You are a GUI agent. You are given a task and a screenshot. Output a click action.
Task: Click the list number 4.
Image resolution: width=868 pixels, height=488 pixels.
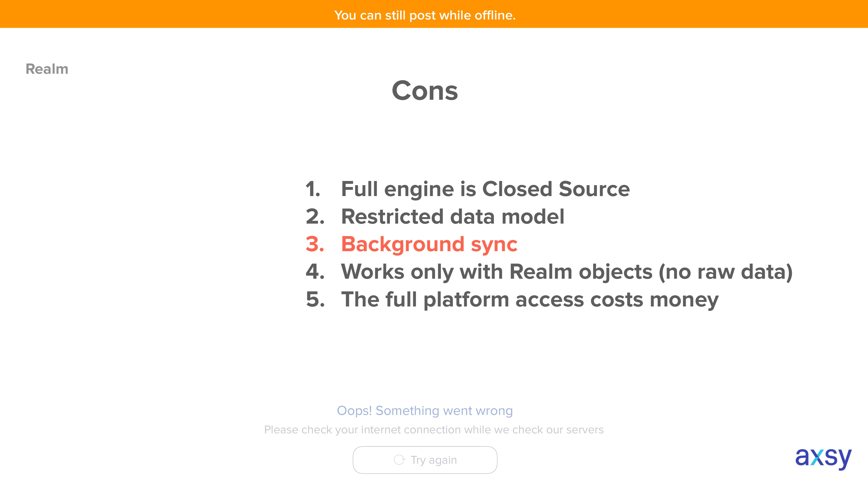pos(315,272)
